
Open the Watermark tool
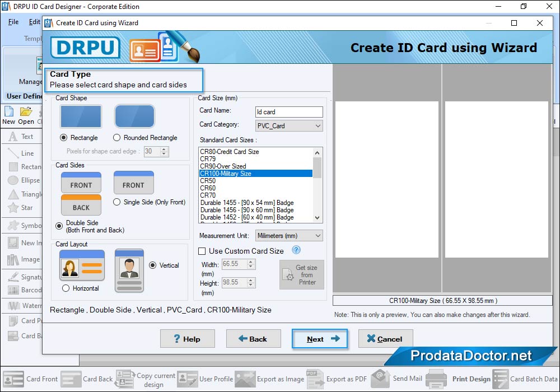point(24,306)
